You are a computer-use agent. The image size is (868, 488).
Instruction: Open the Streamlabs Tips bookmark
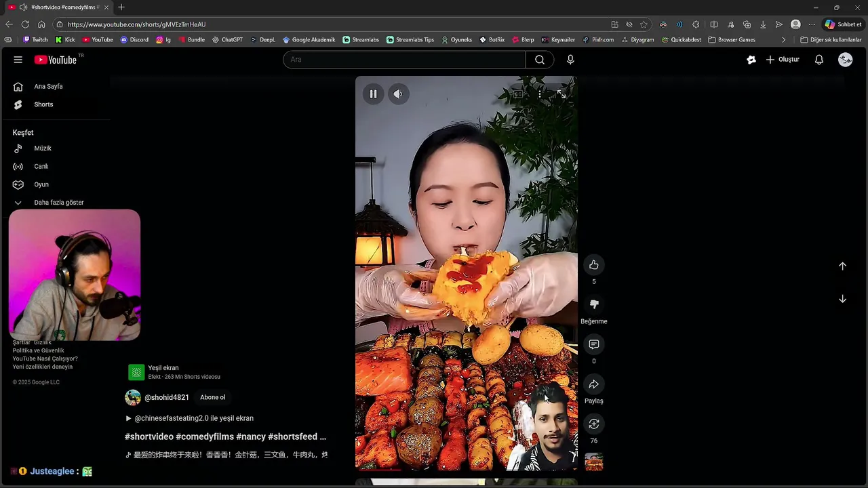410,40
